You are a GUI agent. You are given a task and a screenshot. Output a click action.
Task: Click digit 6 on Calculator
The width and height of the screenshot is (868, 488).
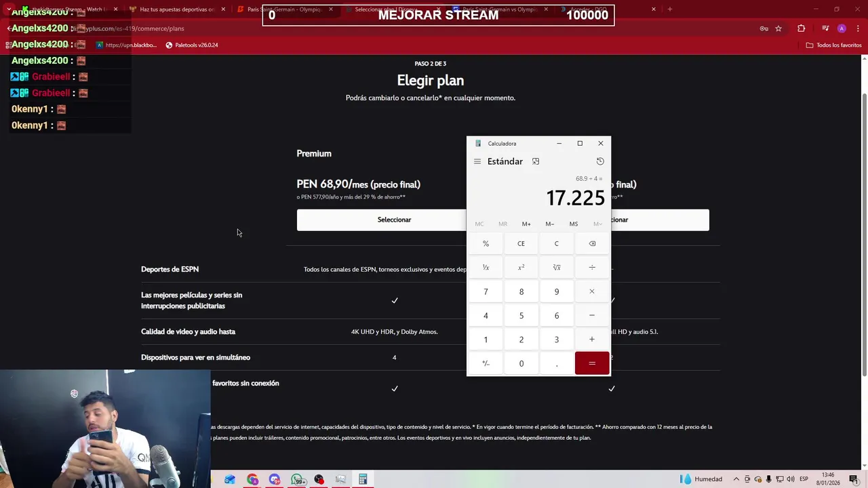point(557,315)
